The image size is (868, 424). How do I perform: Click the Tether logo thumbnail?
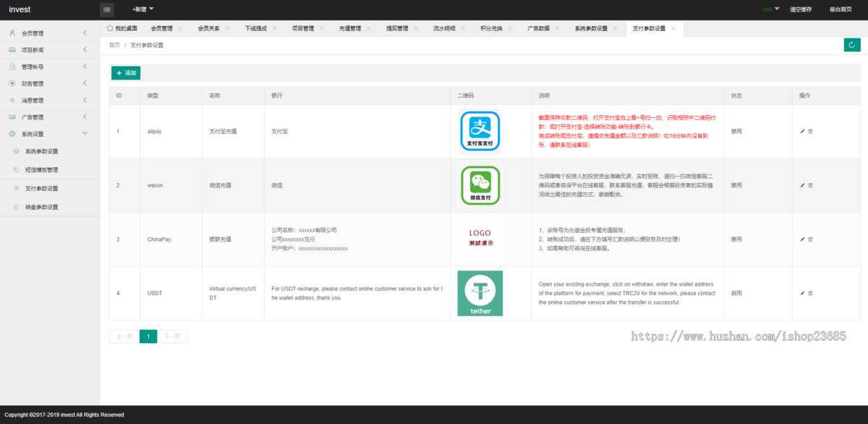(x=480, y=293)
